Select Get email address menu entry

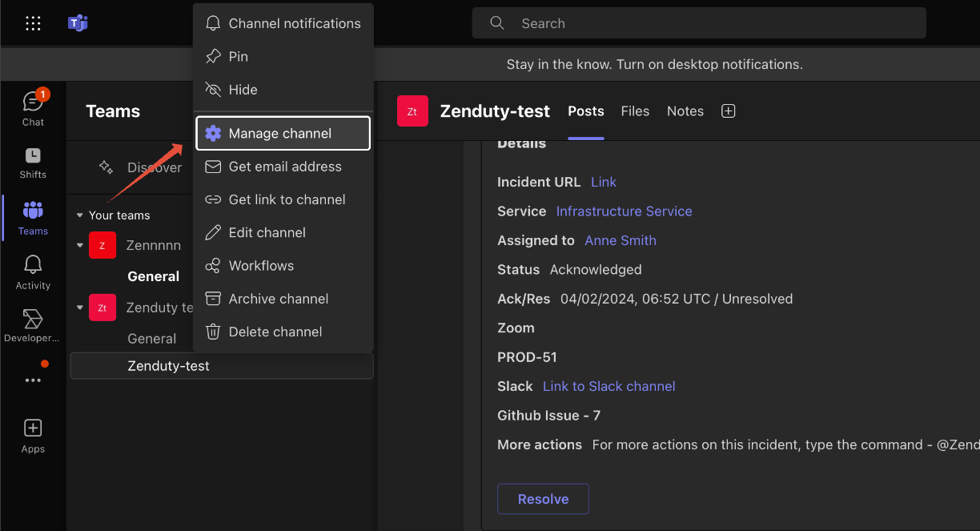283,167
